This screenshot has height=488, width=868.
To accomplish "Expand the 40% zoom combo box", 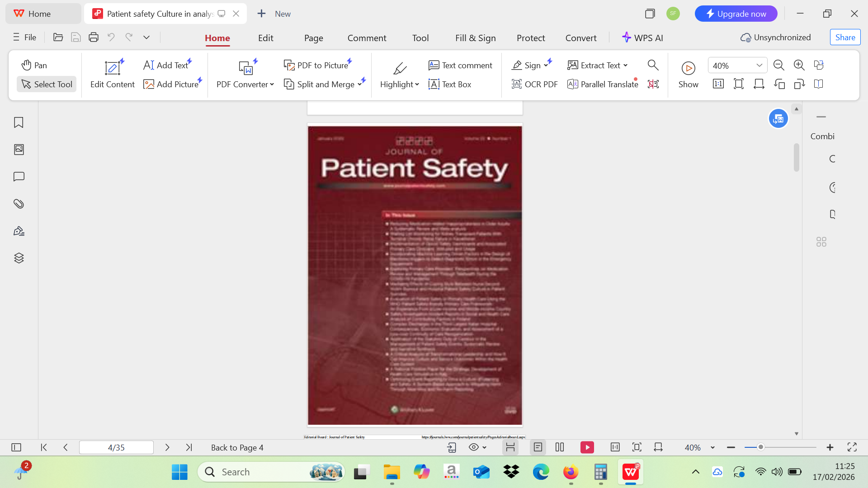I will (x=759, y=66).
